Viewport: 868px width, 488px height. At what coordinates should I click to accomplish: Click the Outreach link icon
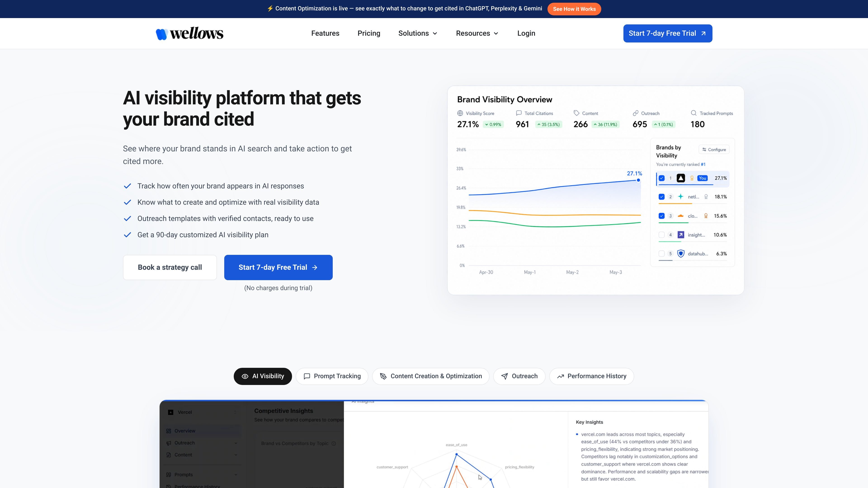coord(635,113)
